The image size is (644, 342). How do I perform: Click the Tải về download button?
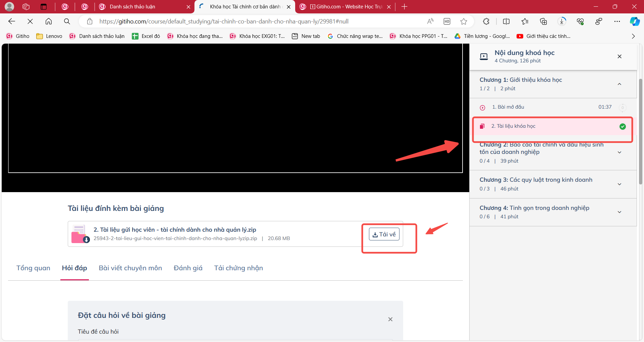384,234
